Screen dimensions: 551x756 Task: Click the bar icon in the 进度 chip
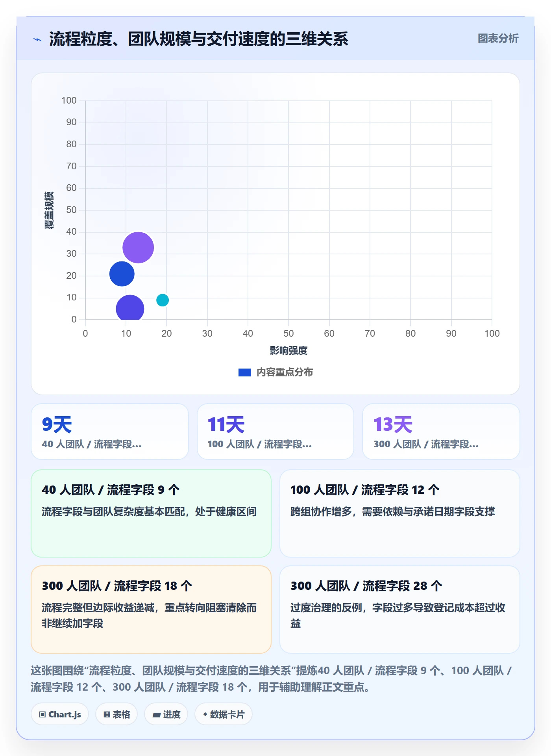(x=156, y=715)
